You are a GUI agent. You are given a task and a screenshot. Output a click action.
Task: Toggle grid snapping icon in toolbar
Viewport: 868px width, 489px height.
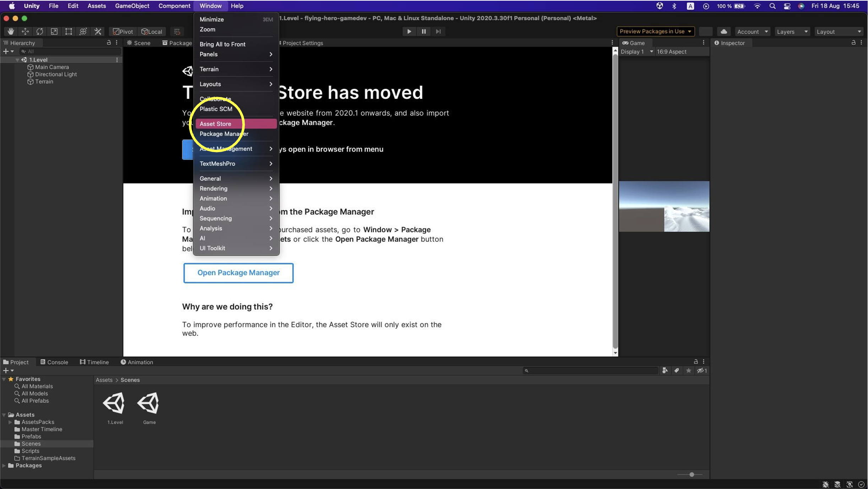coord(177,32)
